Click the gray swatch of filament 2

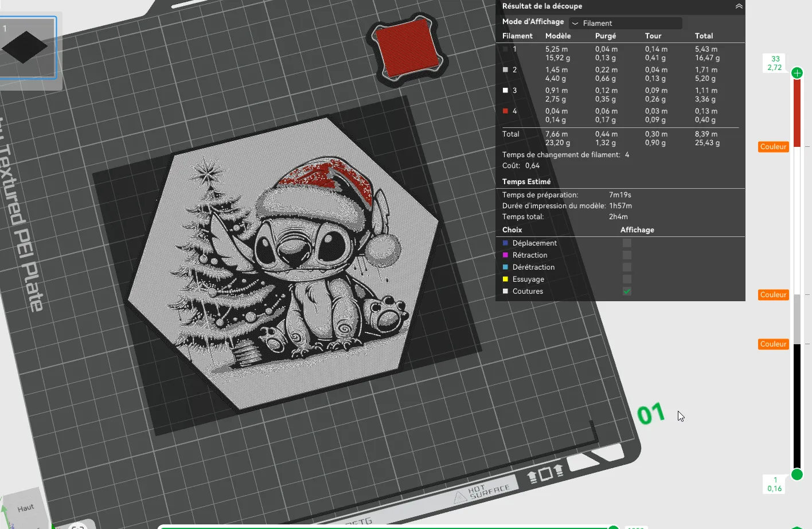[505, 70]
